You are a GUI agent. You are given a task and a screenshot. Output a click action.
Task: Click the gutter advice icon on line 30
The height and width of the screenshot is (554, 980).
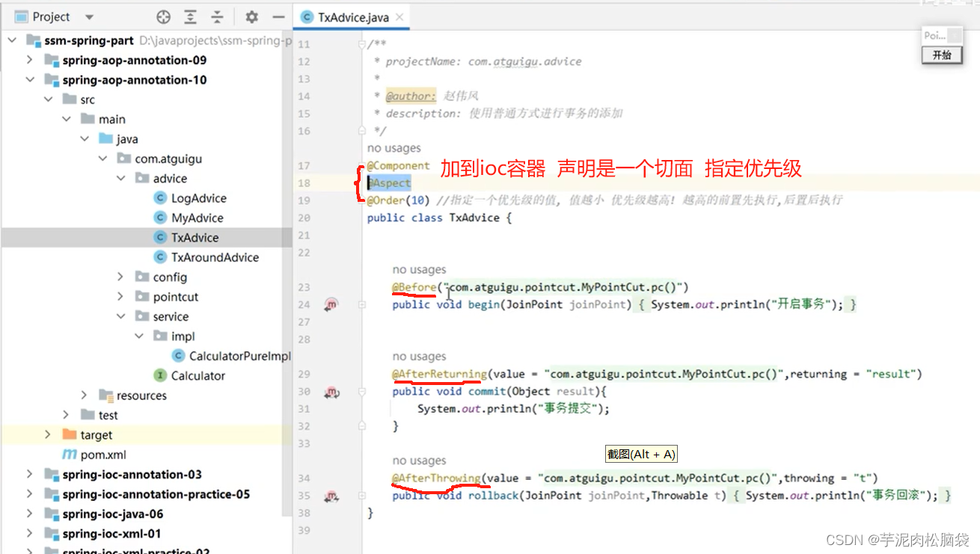pyautogui.click(x=331, y=391)
